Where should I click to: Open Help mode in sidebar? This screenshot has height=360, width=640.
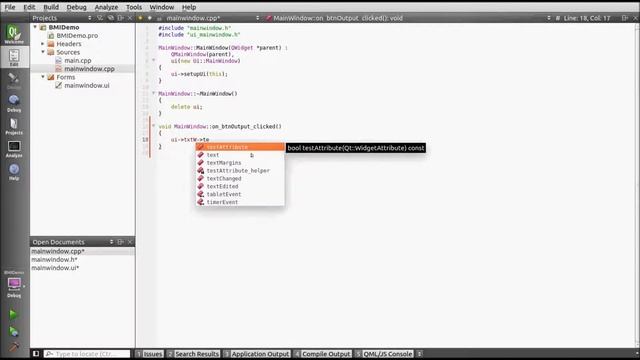[x=14, y=172]
